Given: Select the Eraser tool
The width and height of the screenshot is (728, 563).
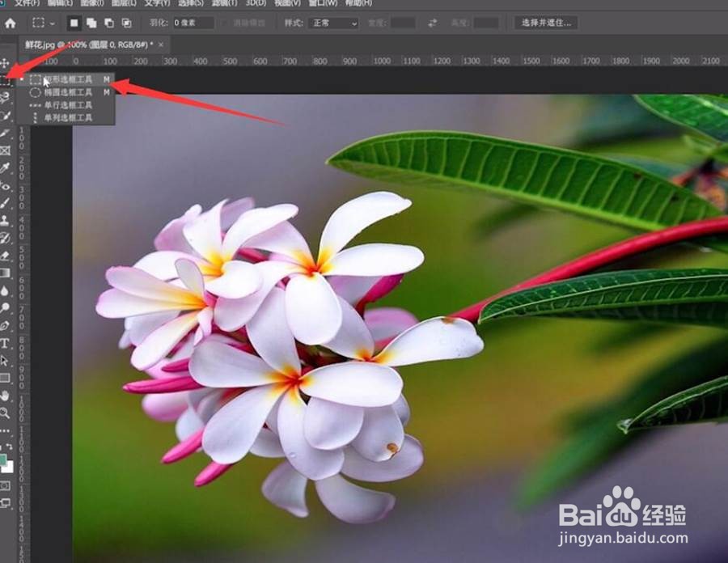Looking at the screenshot, I should pos(5,256).
